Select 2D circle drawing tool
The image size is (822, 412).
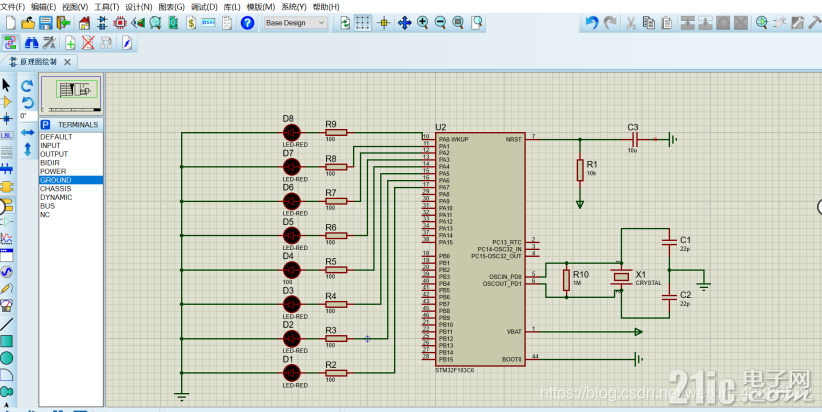click(x=6, y=359)
